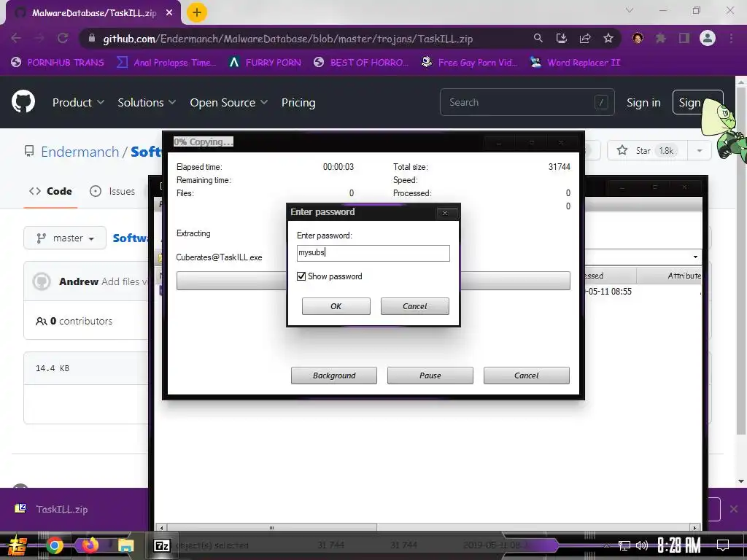The width and height of the screenshot is (747, 560).
Task: Open the Windows Start button
Action: click(x=17, y=545)
